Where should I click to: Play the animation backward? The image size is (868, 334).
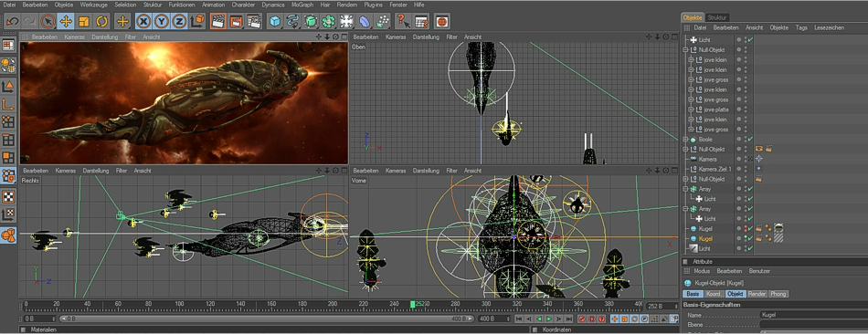coord(539,319)
